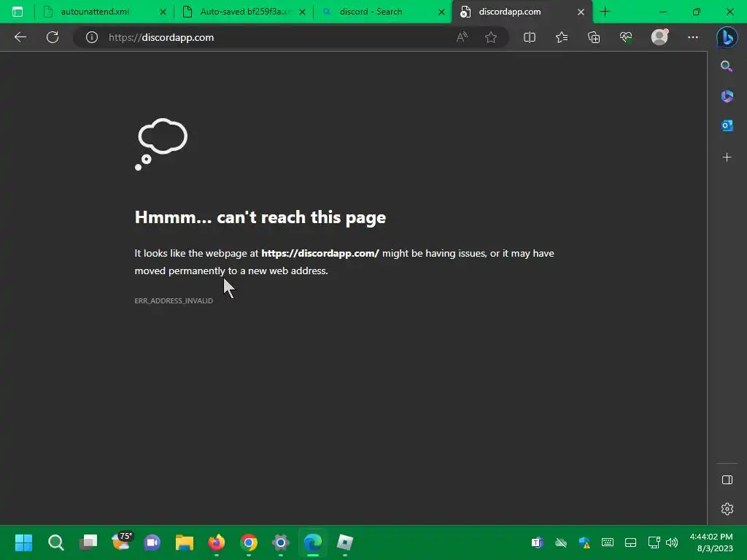747x560 pixels.
Task: Open network status tray icon
Action: (654, 542)
